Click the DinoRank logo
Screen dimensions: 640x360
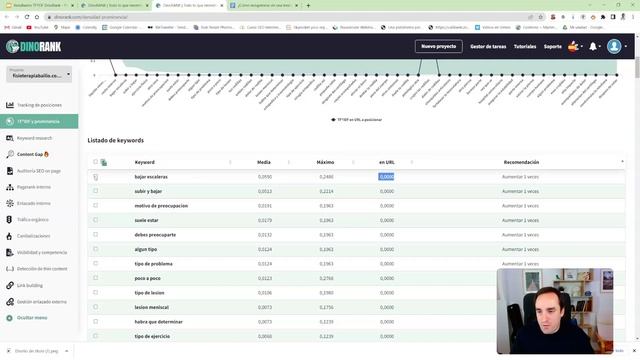click(x=33, y=47)
